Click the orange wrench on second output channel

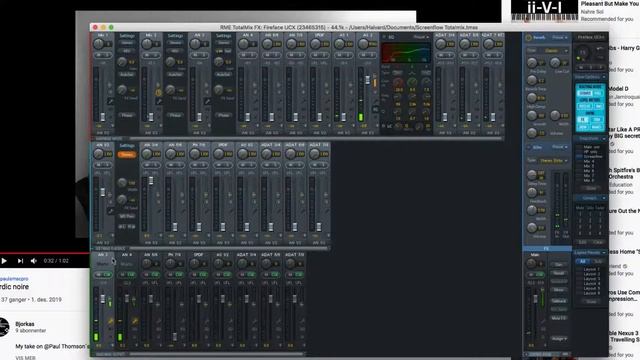[x=135, y=322]
